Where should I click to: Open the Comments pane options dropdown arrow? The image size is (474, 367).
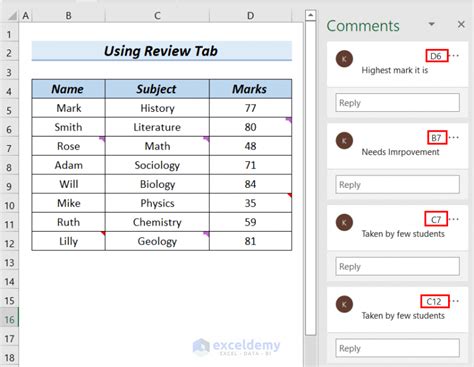(431, 24)
